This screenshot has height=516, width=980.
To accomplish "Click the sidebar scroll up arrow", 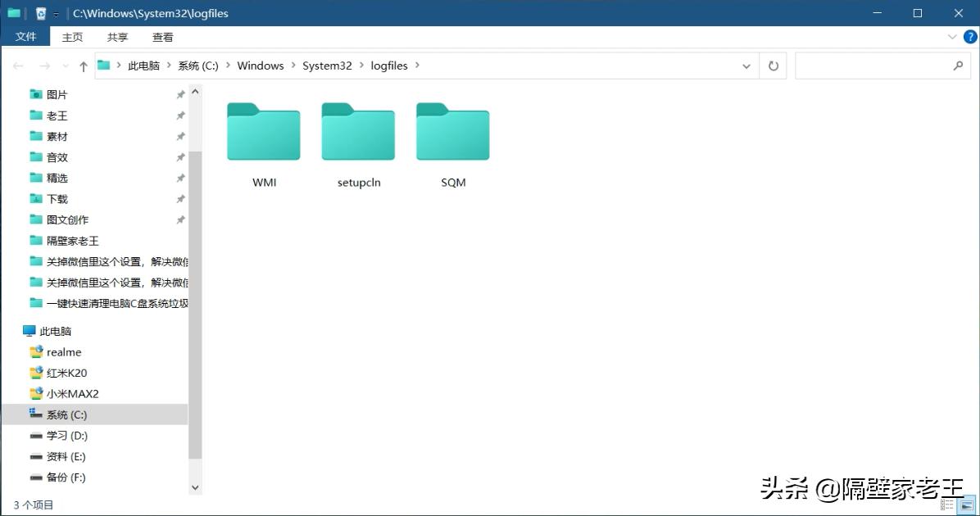I will point(195,92).
